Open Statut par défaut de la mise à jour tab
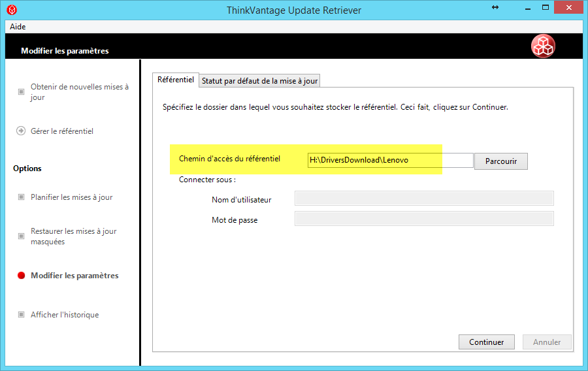 [259, 81]
